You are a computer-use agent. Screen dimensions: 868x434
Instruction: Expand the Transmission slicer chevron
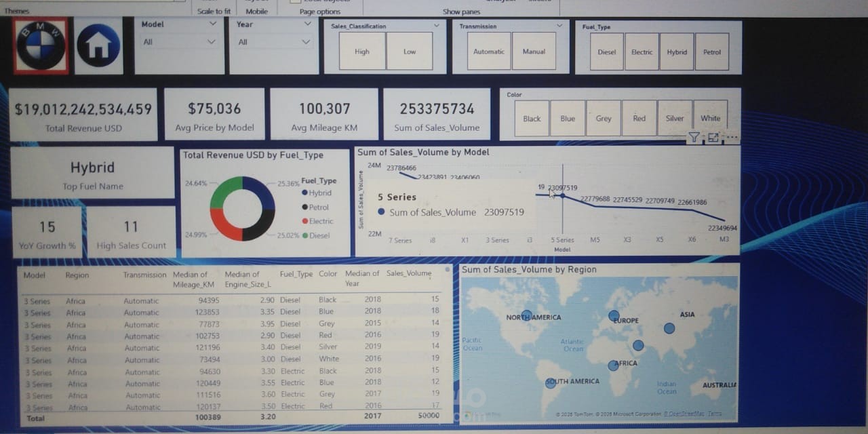pos(559,26)
